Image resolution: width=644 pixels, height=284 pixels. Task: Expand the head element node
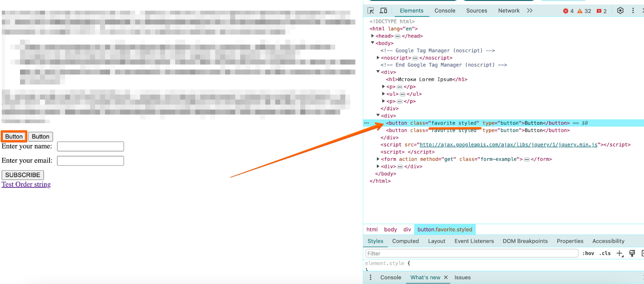[x=373, y=36]
